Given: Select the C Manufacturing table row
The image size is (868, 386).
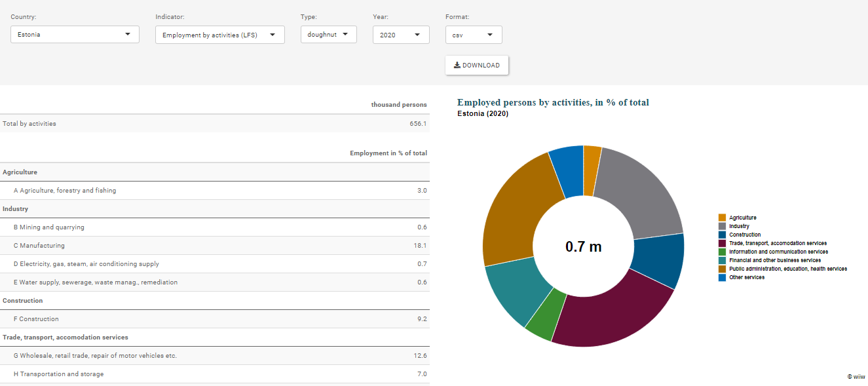Looking at the screenshot, I should [215, 246].
